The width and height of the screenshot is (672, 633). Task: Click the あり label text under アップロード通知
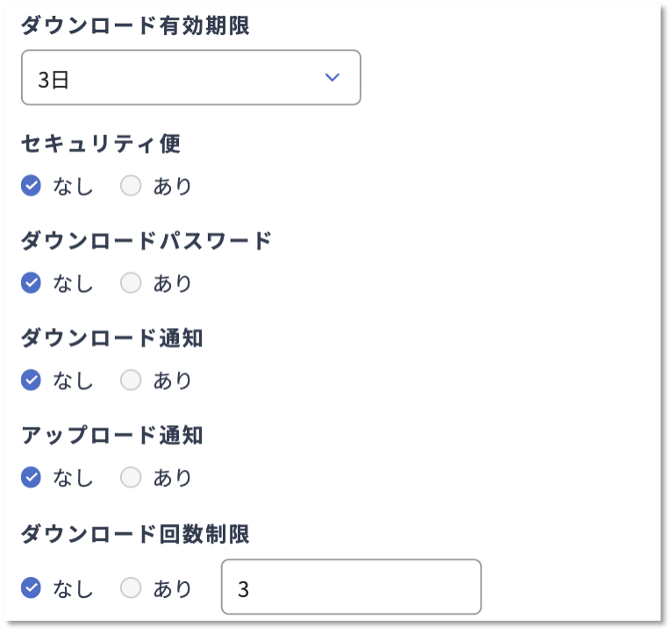coord(172,479)
